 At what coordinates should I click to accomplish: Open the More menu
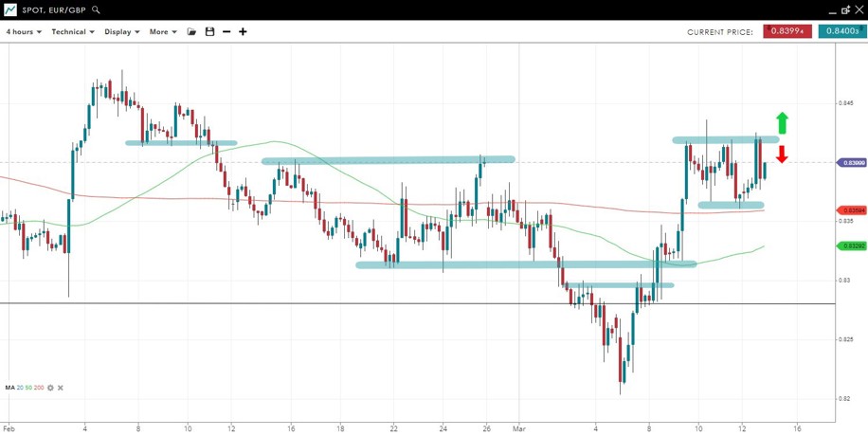pos(163,31)
